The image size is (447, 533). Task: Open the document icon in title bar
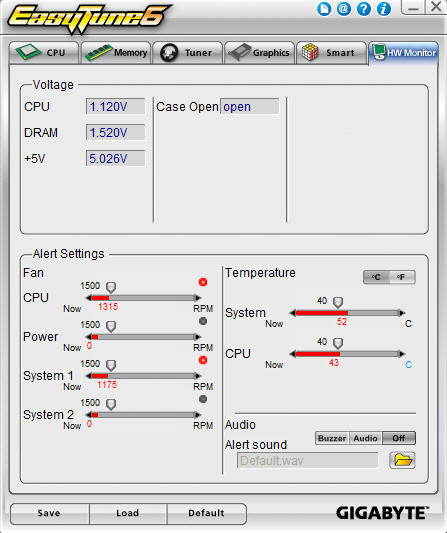(x=324, y=9)
